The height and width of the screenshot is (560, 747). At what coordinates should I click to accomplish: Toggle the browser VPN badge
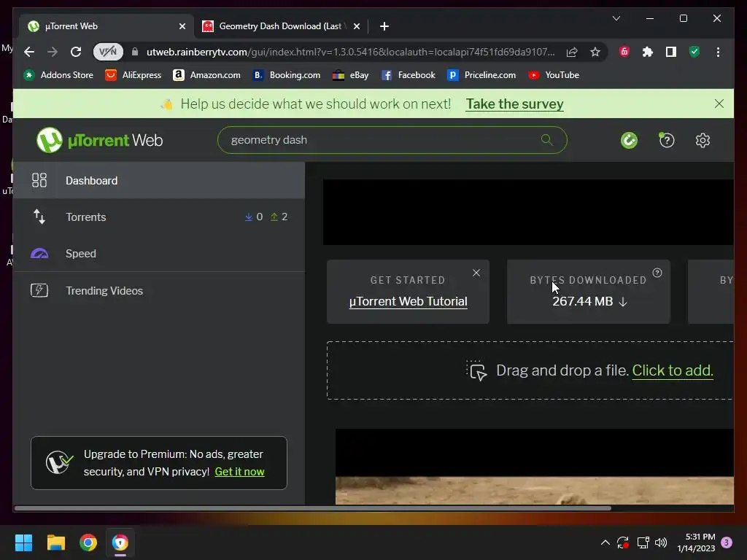[108, 52]
